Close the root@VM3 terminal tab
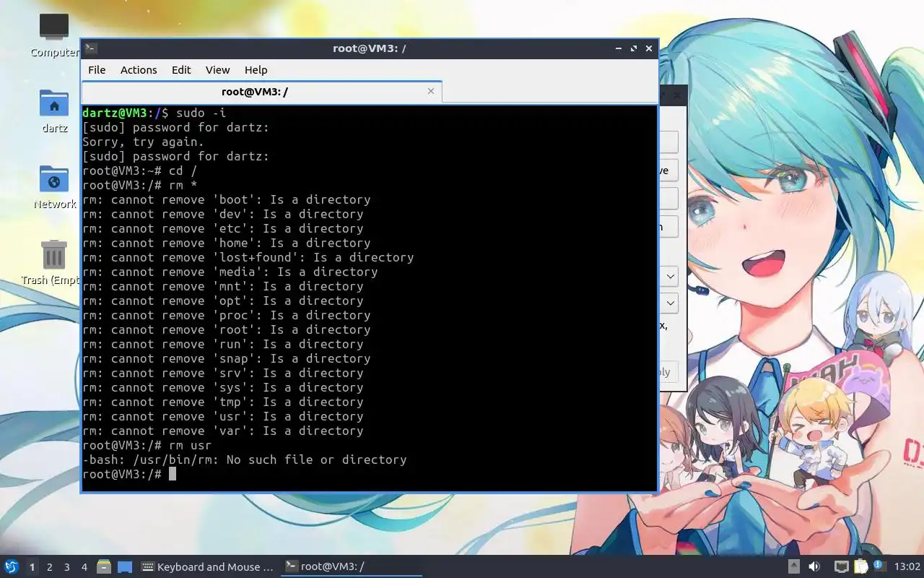 point(431,91)
